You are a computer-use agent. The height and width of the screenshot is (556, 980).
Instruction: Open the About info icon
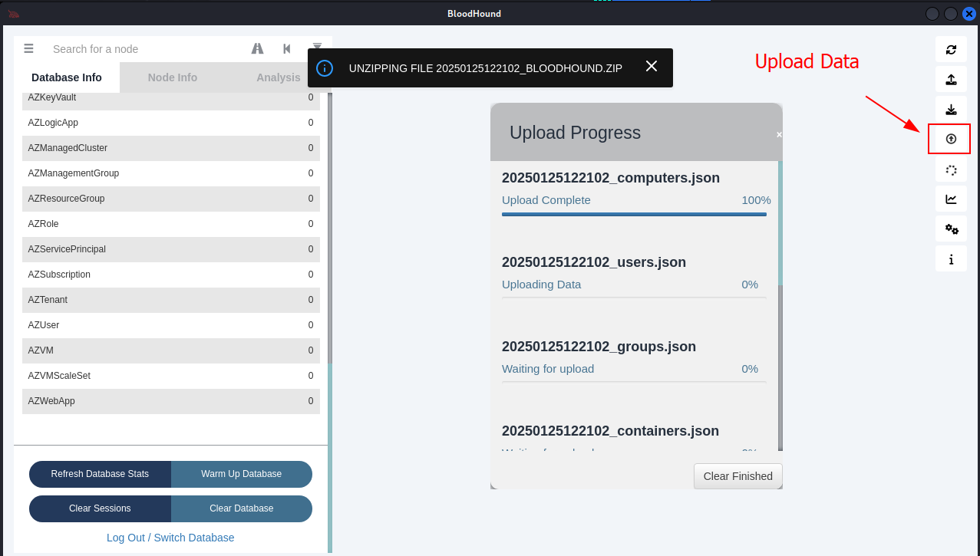point(951,259)
